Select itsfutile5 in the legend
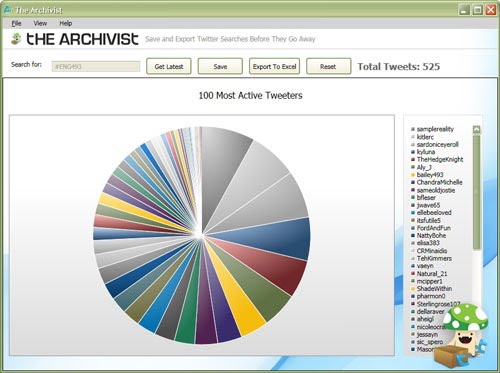The image size is (500, 373). 429,220
